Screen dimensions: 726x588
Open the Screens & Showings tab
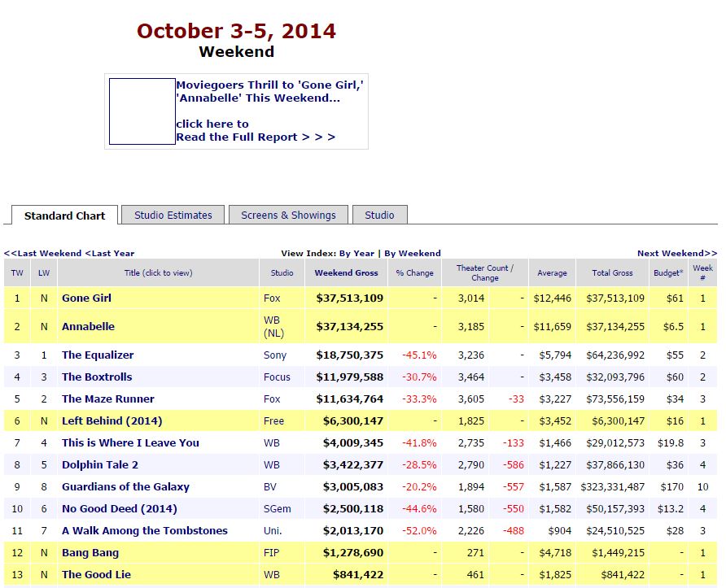coord(288,215)
